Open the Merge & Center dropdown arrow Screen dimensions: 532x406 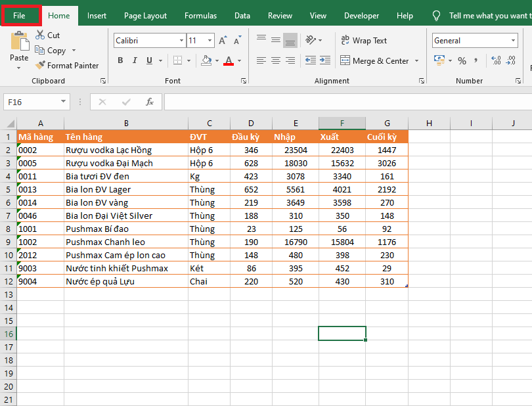pyautogui.click(x=416, y=61)
